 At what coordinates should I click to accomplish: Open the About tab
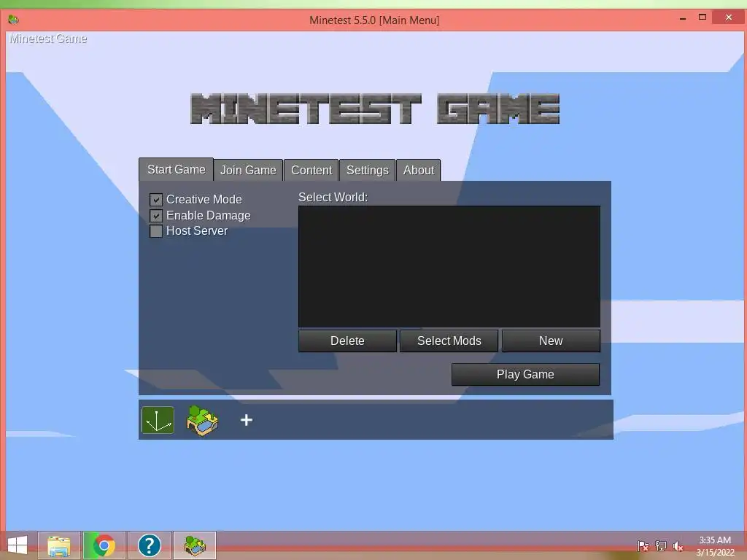[x=419, y=170]
